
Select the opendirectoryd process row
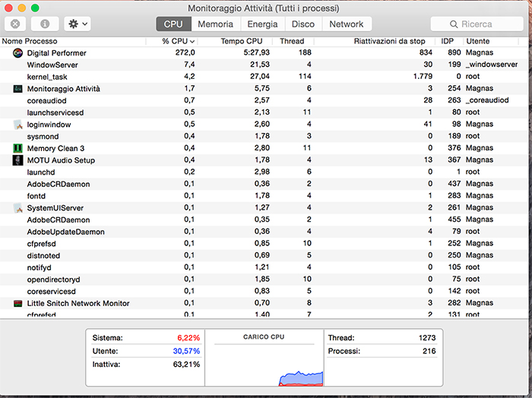(x=264, y=280)
